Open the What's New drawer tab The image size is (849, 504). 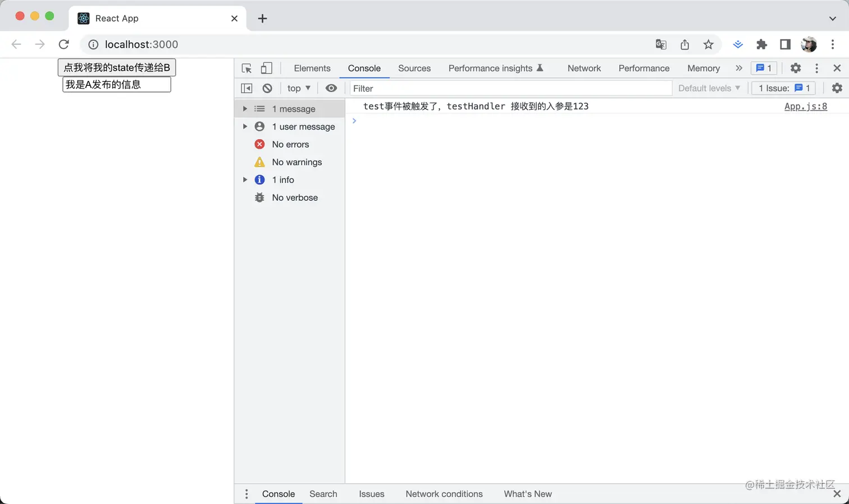pos(528,494)
